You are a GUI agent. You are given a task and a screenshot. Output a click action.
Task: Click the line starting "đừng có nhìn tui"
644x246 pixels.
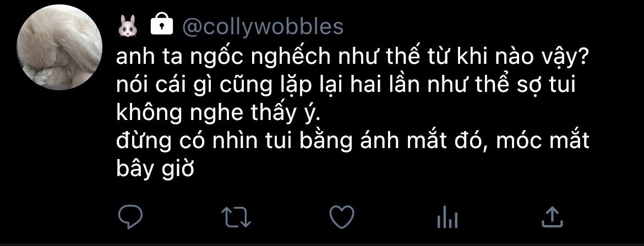pos(353,141)
